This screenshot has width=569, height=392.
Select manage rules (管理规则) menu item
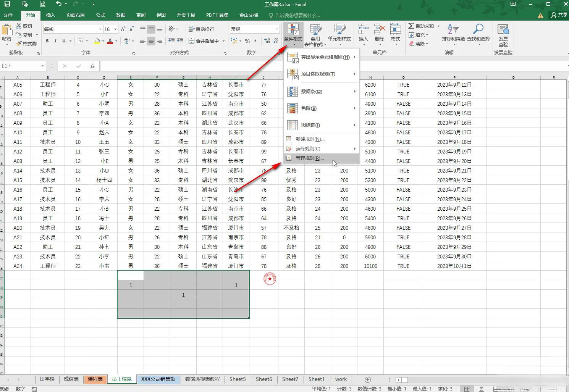[x=322, y=158]
